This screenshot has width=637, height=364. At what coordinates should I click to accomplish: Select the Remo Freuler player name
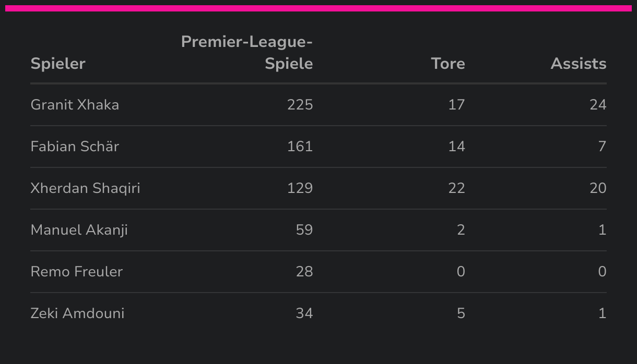(77, 272)
